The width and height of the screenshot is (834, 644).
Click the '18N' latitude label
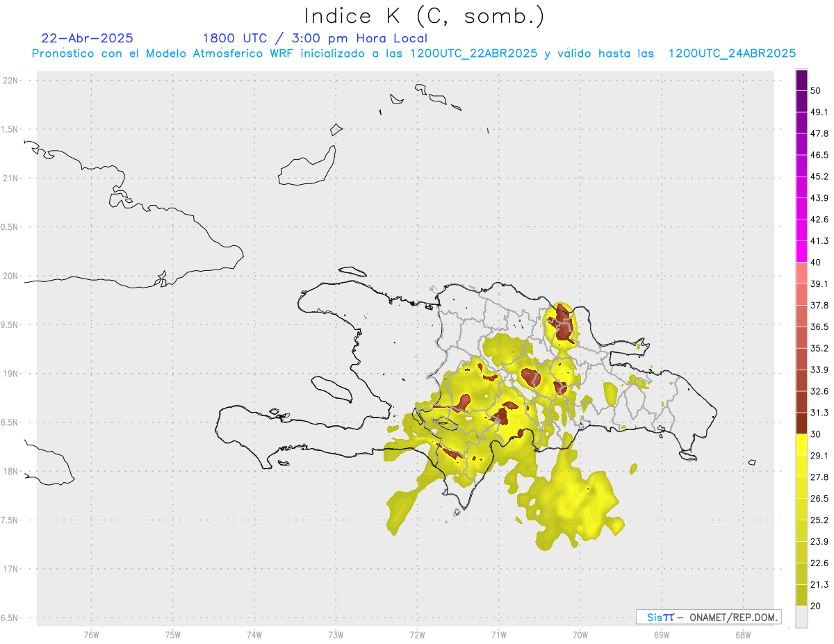pyautogui.click(x=11, y=471)
